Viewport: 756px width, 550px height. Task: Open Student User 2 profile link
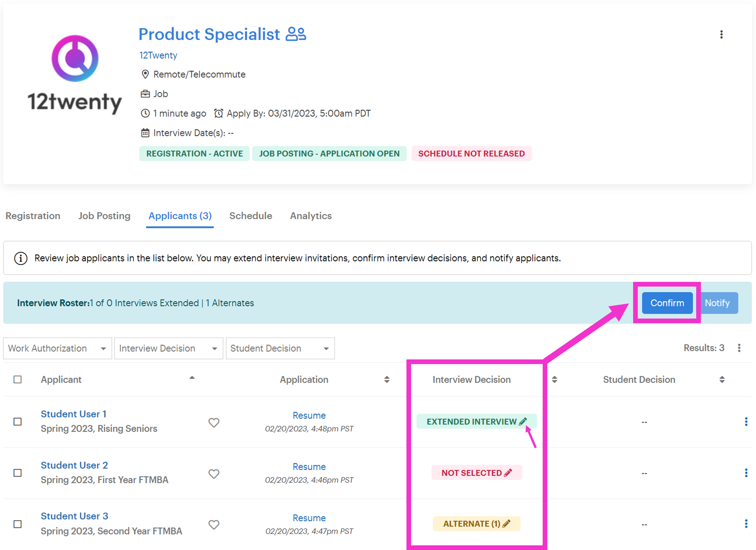[74, 465]
